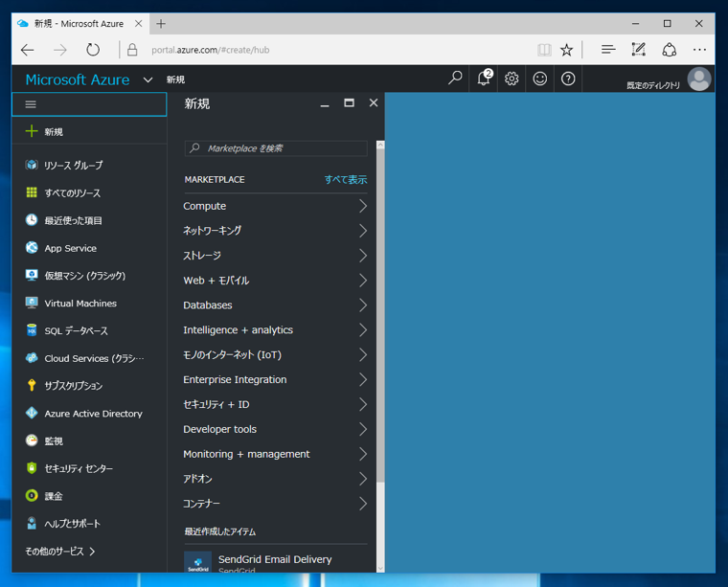Click the 新規 breadcrumb in header
Image resolution: width=728 pixels, height=587 pixels.
click(175, 79)
